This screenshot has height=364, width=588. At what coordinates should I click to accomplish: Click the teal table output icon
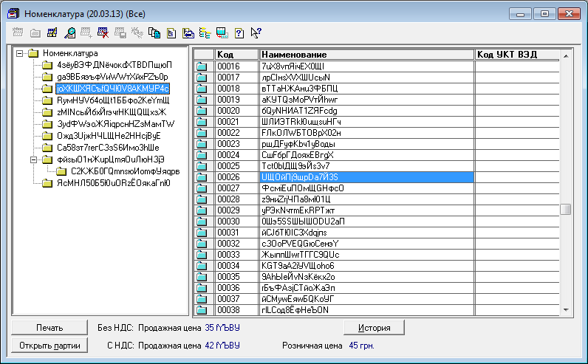click(222, 33)
